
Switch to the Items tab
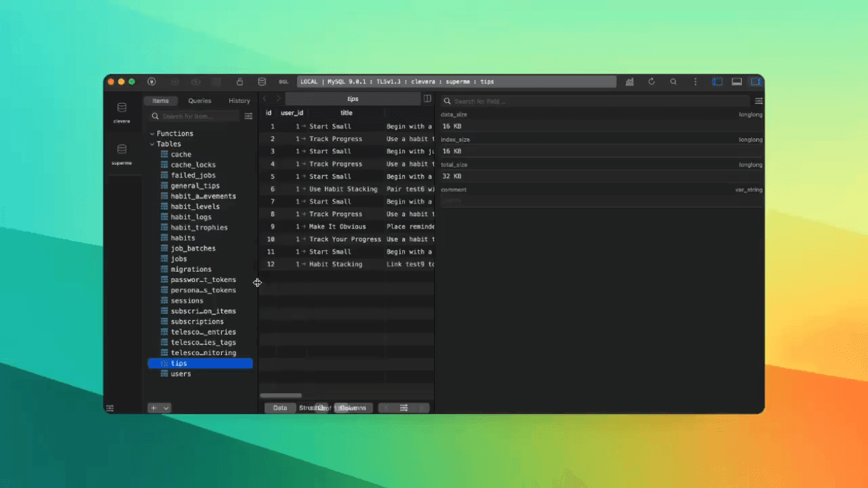161,101
